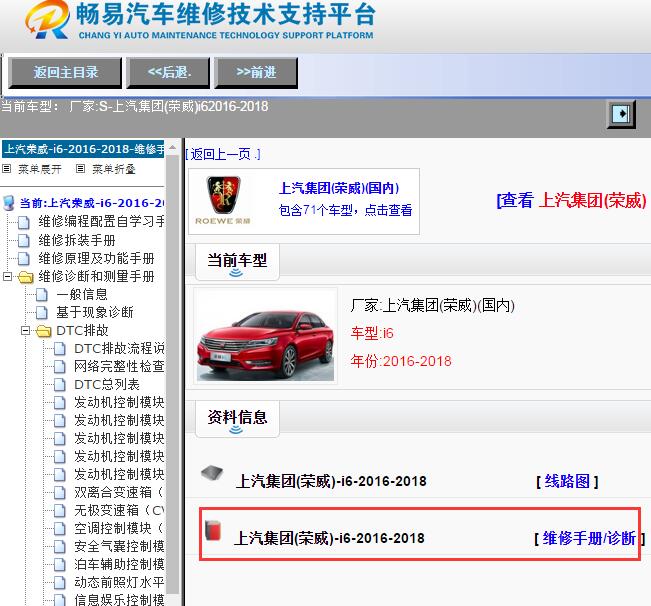Click the page icon beside 一般信息
This screenshot has height=606, width=651.
[x=42, y=295]
